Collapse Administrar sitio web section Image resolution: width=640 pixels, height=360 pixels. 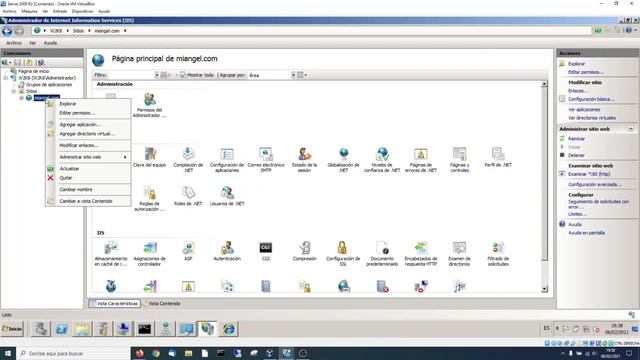(631, 129)
